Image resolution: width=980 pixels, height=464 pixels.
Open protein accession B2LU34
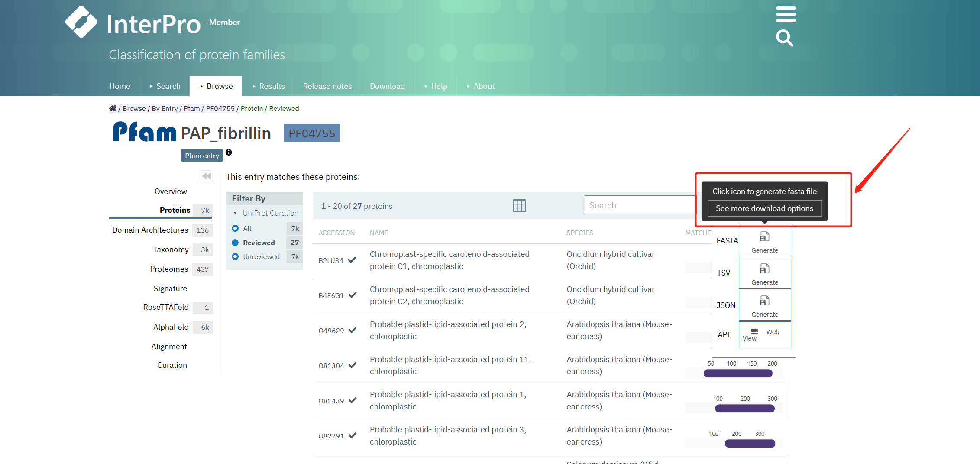coord(331,260)
